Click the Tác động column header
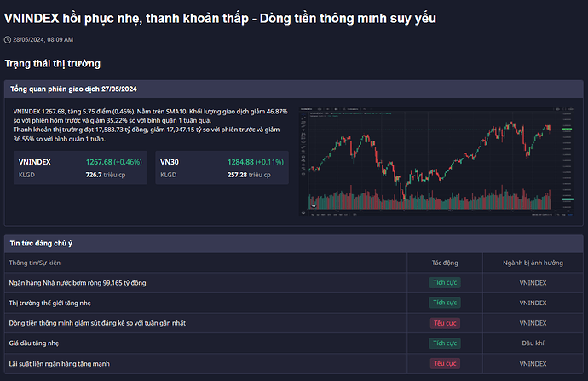This screenshot has height=381, width=588. tap(445, 263)
